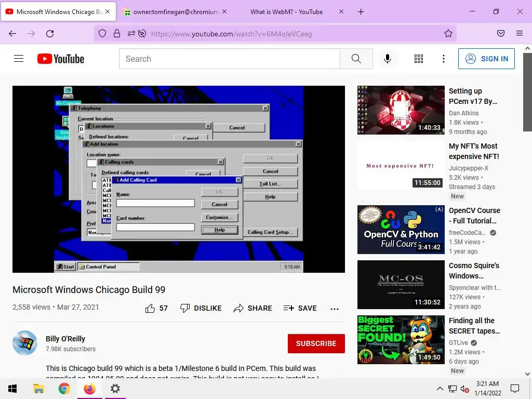Open Firefox application menu
Viewport: 532px width, 399px height.
click(x=519, y=33)
